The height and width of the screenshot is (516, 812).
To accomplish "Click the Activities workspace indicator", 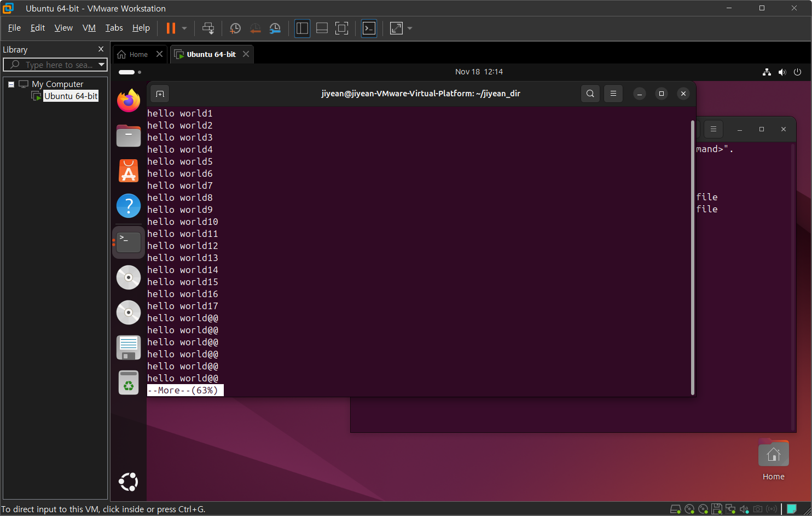I will click(130, 72).
